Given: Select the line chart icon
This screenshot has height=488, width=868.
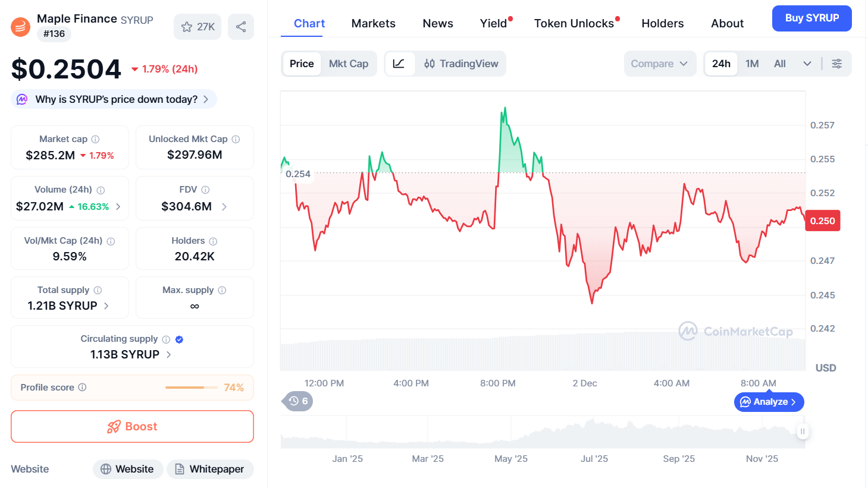Looking at the screenshot, I should click(399, 64).
